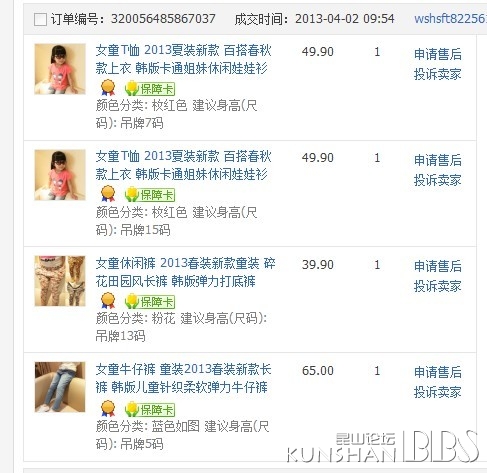Click the 保障卡 badge of floral pants item
Image resolution: width=487 pixels, height=473 pixels.
point(150,301)
